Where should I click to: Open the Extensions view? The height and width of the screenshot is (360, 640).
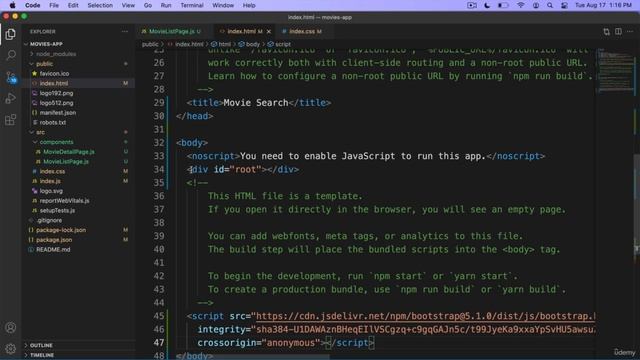tap(11, 120)
